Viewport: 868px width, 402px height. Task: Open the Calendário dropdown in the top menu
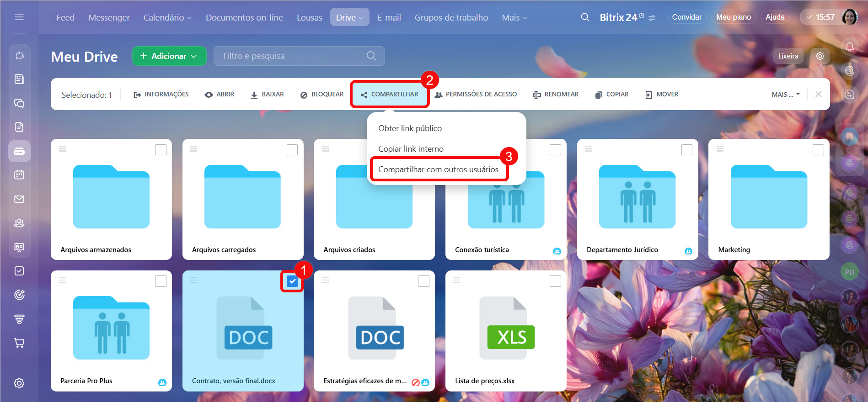[x=167, y=17]
